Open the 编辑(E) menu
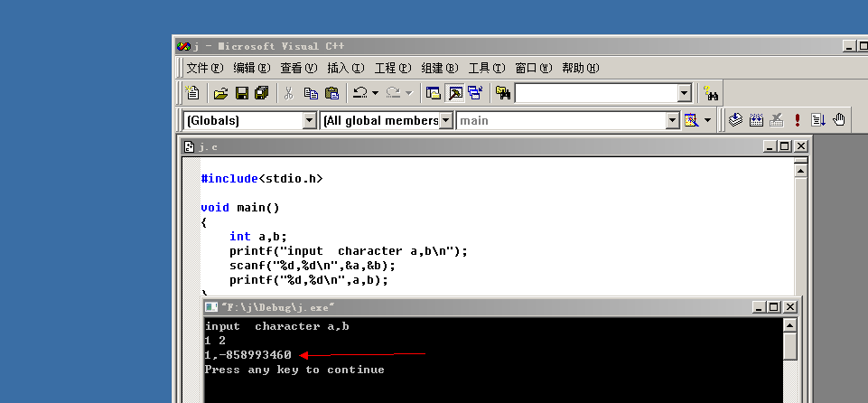 point(252,68)
